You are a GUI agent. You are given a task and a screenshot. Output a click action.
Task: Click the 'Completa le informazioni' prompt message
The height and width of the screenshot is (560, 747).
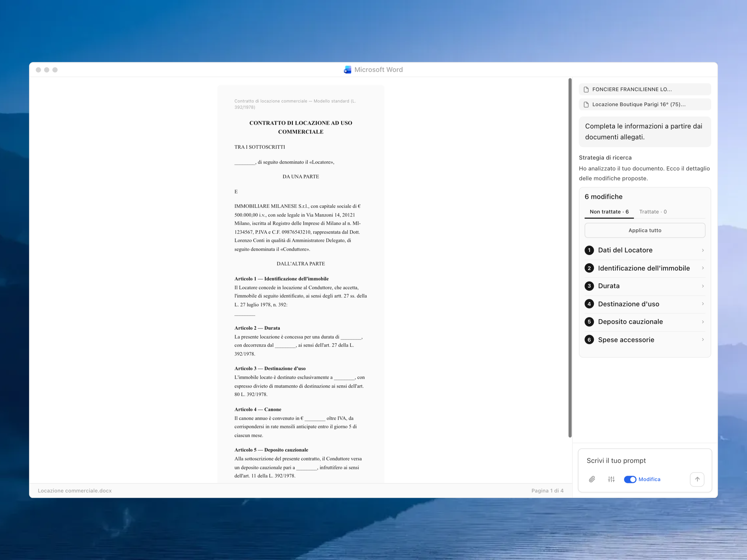645,132
